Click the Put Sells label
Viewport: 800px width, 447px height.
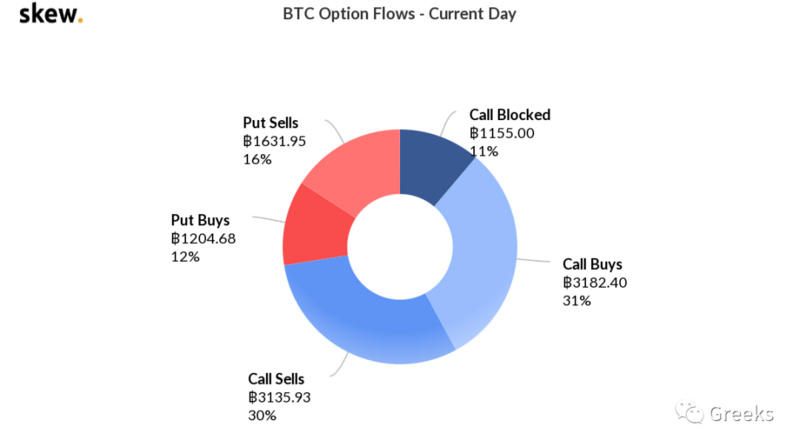click(x=274, y=122)
